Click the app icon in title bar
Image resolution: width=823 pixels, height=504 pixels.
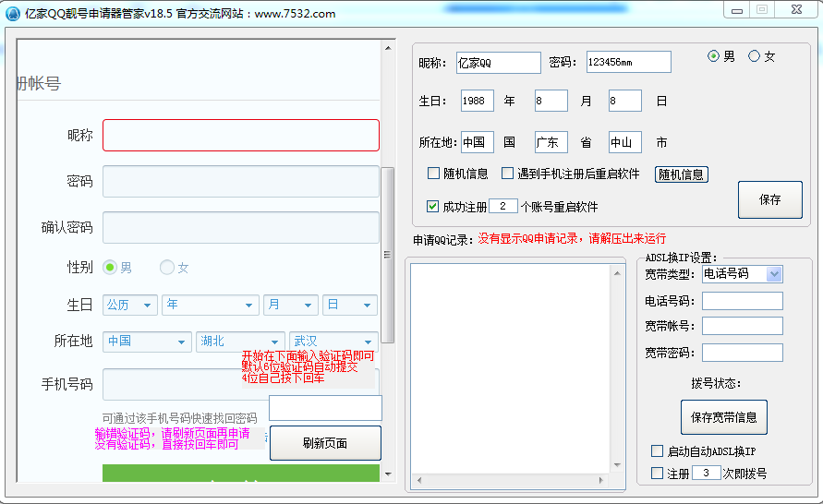pyautogui.click(x=13, y=13)
